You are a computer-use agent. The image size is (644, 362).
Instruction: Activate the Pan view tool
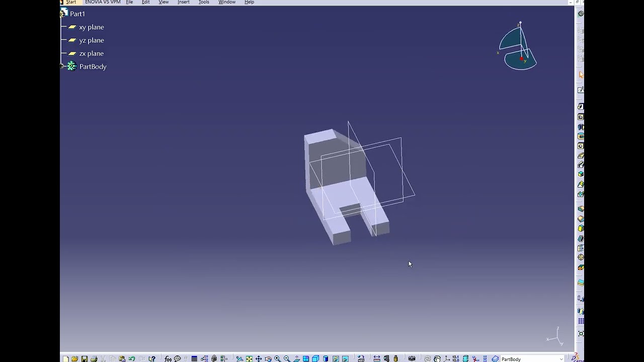[258, 358]
